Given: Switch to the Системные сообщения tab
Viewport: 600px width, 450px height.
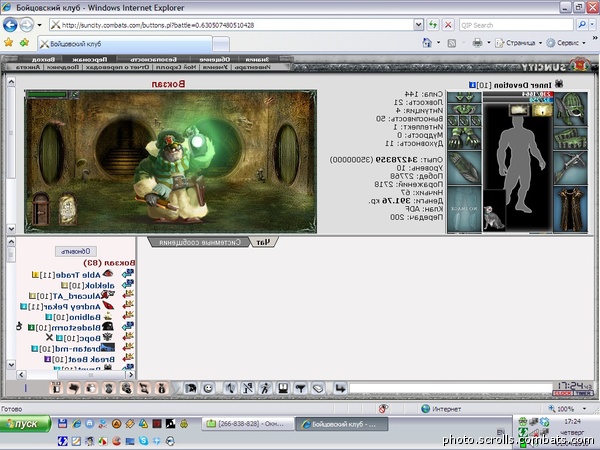Looking at the screenshot, I should (199, 242).
